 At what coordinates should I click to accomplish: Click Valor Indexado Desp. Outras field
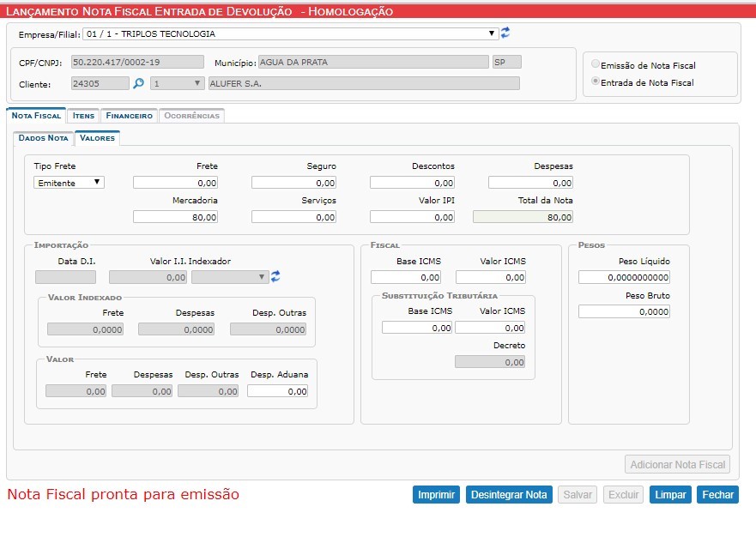tap(268, 329)
